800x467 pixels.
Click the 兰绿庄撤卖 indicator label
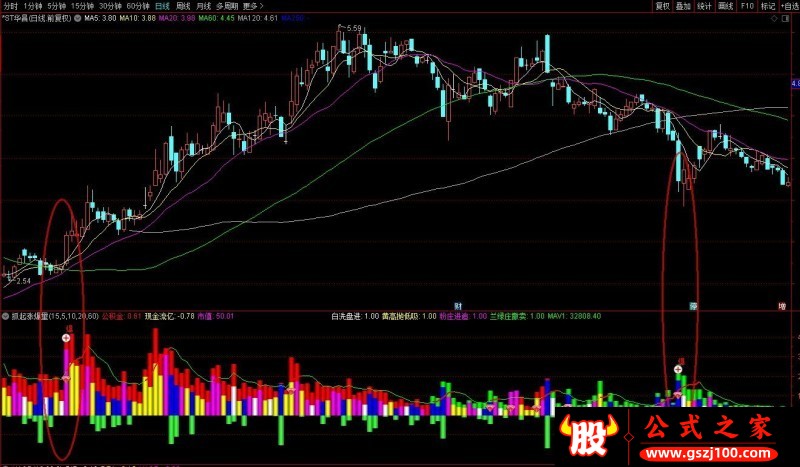pyautogui.click(x=517, y=316)
